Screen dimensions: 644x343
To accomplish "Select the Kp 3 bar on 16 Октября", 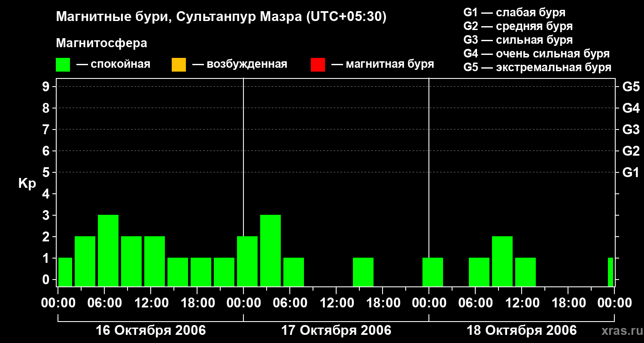I will (x=108, y=250).
